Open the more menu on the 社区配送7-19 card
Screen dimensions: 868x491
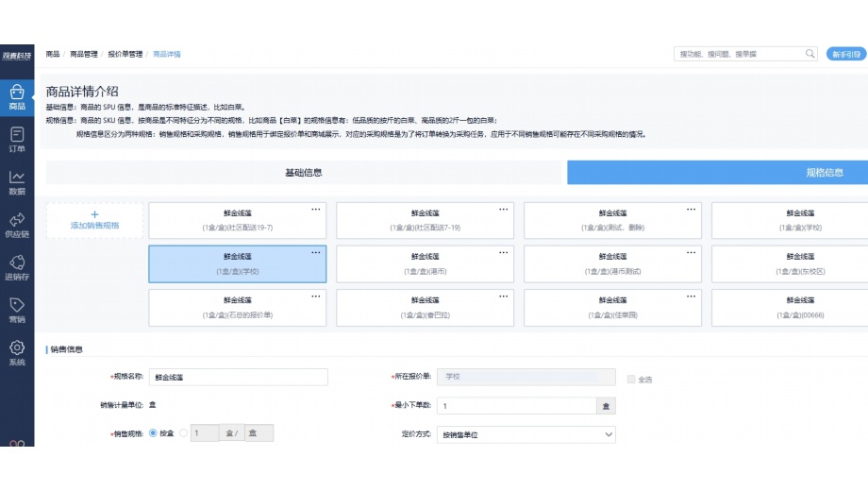coord(503,210)
